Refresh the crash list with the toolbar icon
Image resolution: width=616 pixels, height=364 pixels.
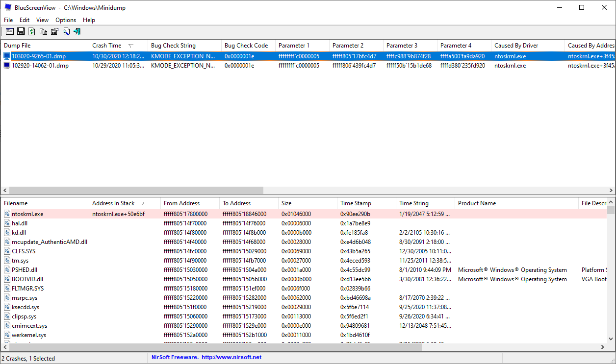32,31
